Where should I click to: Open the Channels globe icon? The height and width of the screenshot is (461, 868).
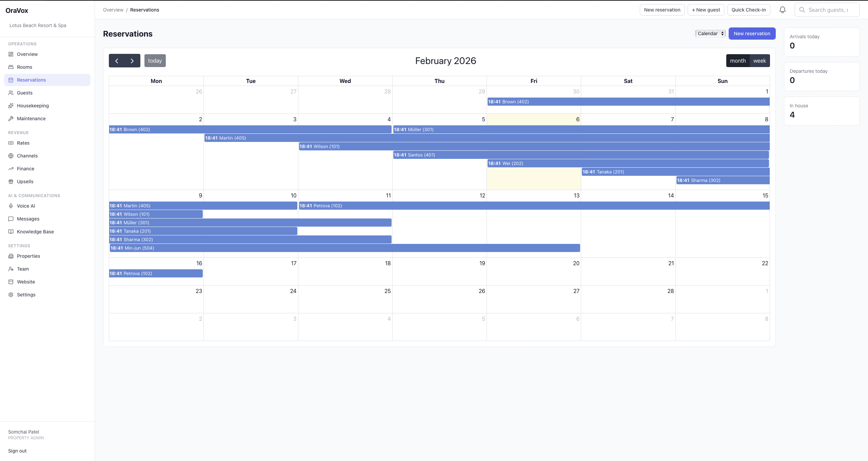(x=11, y=155)
